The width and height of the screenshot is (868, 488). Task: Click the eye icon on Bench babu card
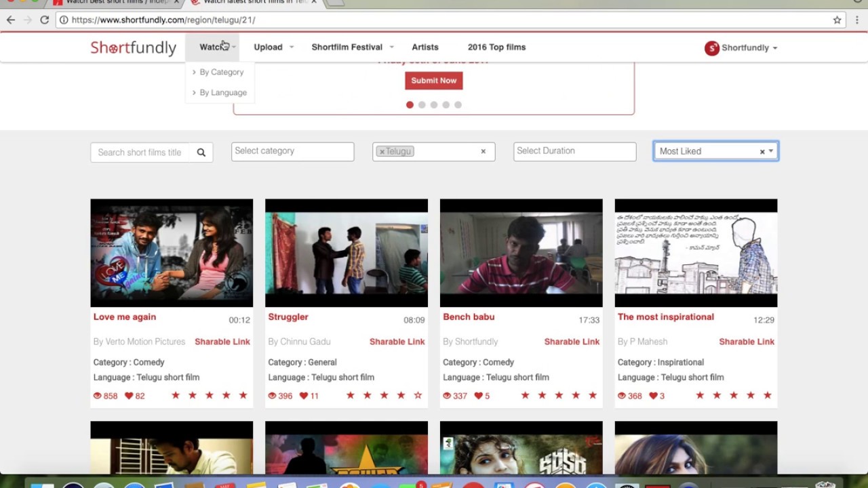[x=447, y=396]
